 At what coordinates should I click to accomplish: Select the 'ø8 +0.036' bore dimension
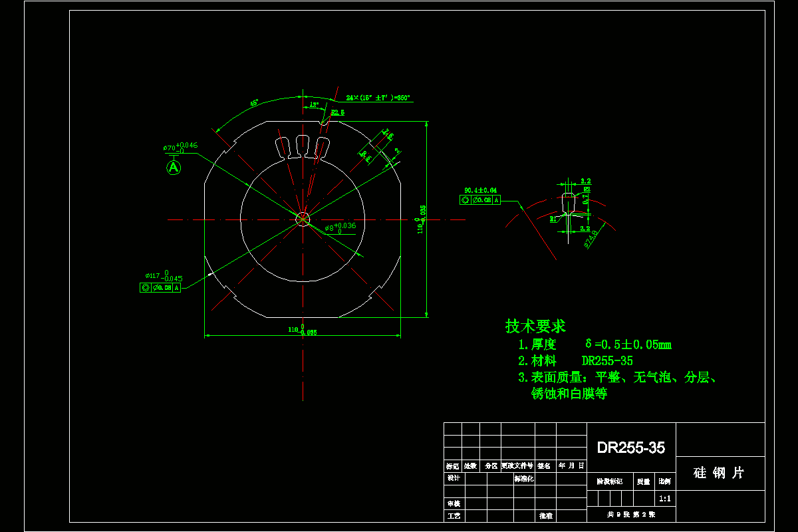point(340,227)
